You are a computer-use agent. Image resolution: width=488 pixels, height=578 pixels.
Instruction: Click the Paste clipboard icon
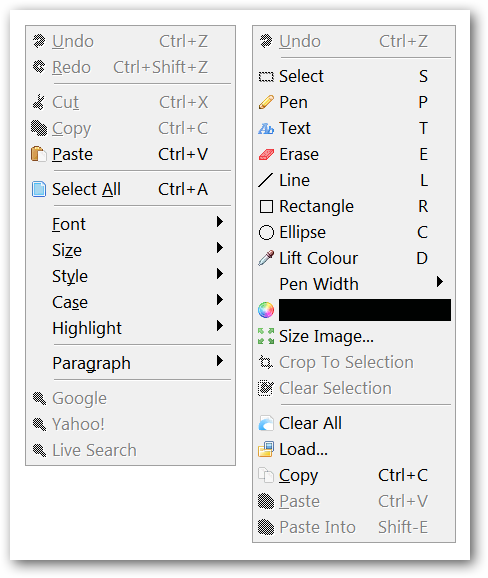39,154
